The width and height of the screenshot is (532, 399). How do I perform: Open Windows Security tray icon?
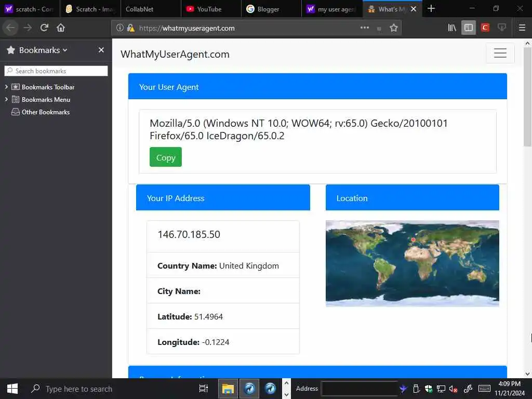(x=429, y=389)
